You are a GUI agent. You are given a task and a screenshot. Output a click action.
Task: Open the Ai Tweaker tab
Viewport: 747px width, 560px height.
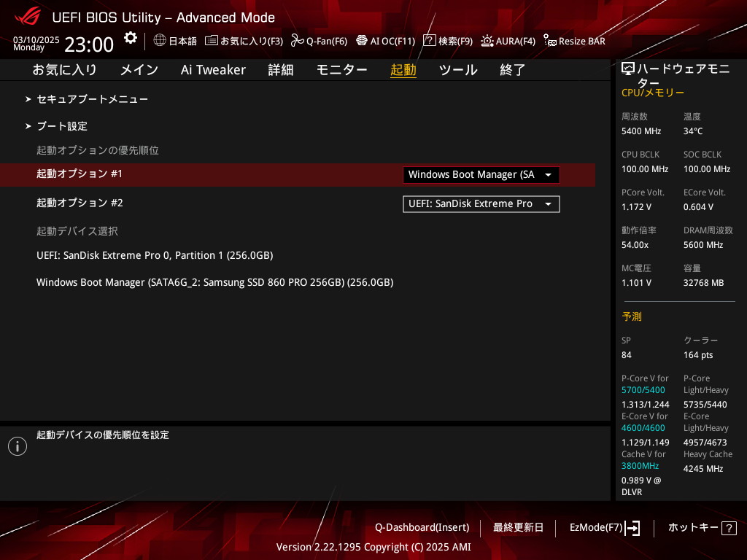[213, 70]
